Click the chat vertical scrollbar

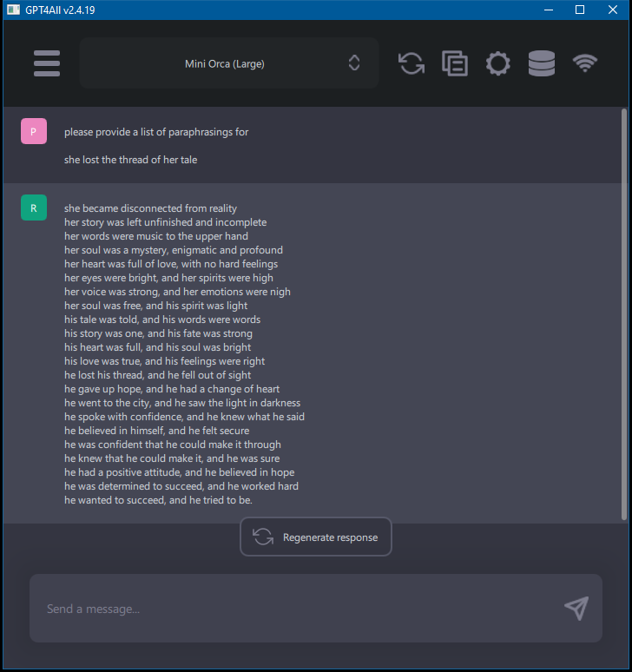pos(624,313)
